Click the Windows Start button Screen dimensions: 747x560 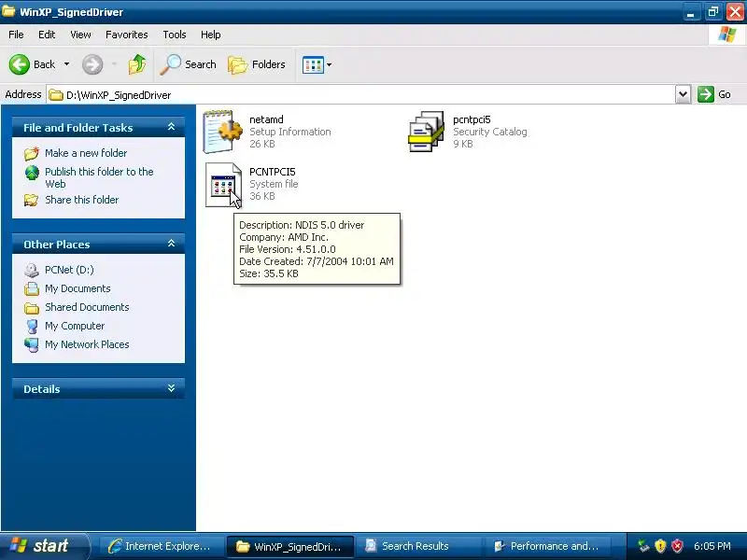(x=44, y=546)
